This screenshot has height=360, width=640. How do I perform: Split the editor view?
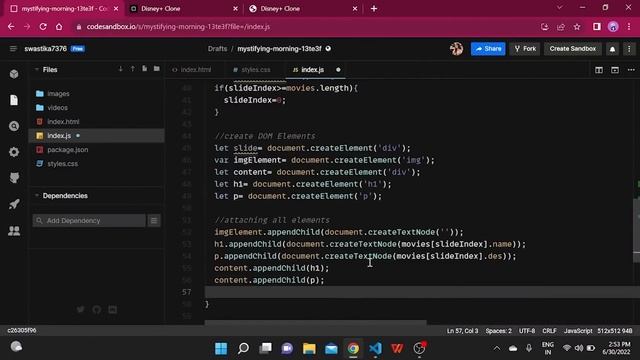(599, 70)
